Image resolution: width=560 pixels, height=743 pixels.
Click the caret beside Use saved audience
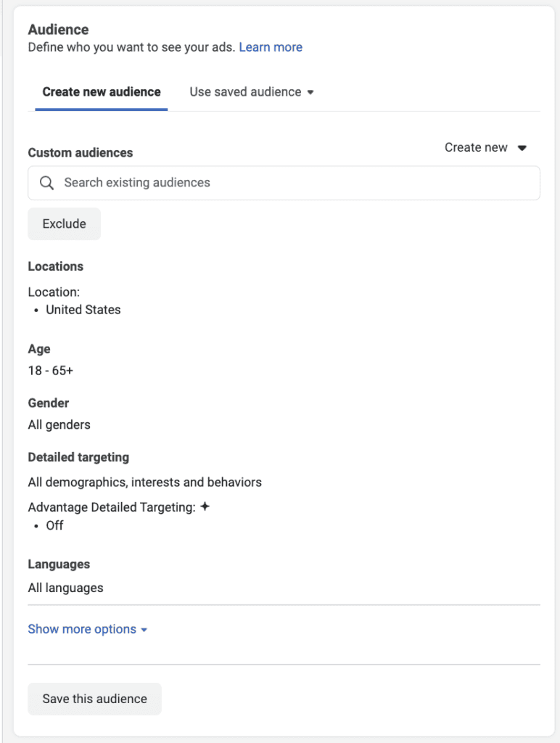(x=310, y=92)
